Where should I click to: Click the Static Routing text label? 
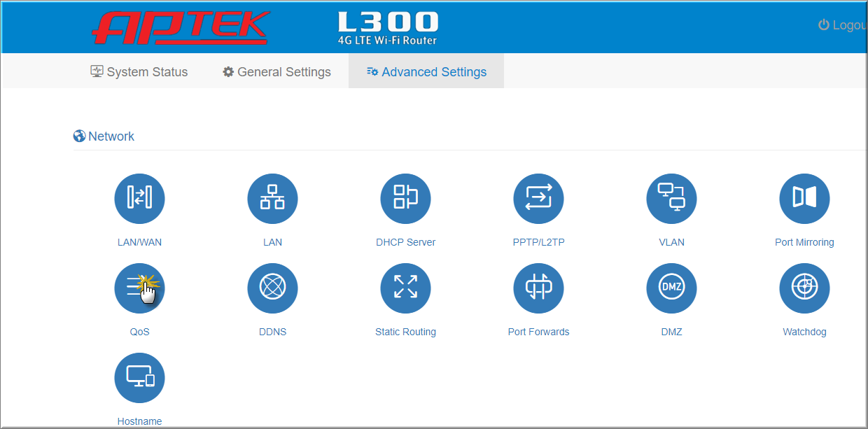405,332
